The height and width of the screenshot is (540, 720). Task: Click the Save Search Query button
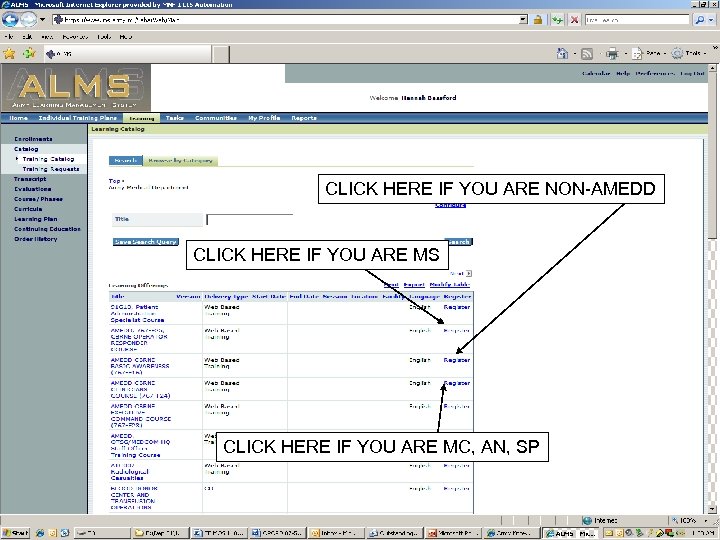[146, 242]
